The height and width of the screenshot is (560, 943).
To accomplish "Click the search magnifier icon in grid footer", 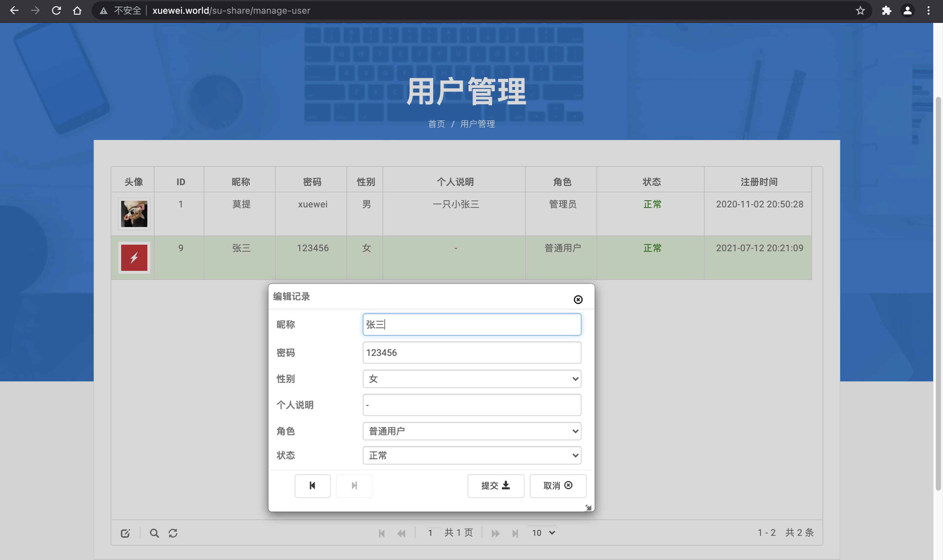I will pyautogui.click(x=154, y=533).
